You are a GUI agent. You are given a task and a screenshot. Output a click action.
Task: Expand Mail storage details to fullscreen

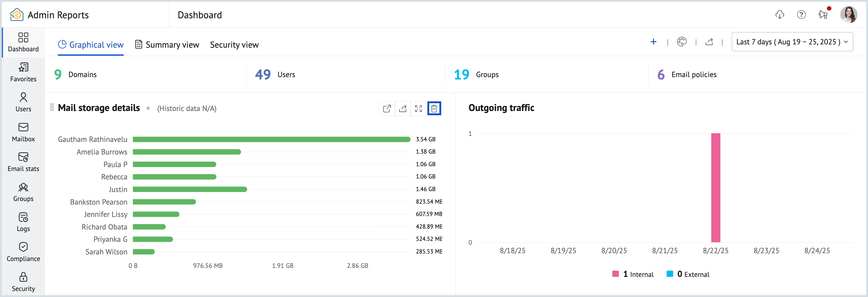(x=418, y=108)
